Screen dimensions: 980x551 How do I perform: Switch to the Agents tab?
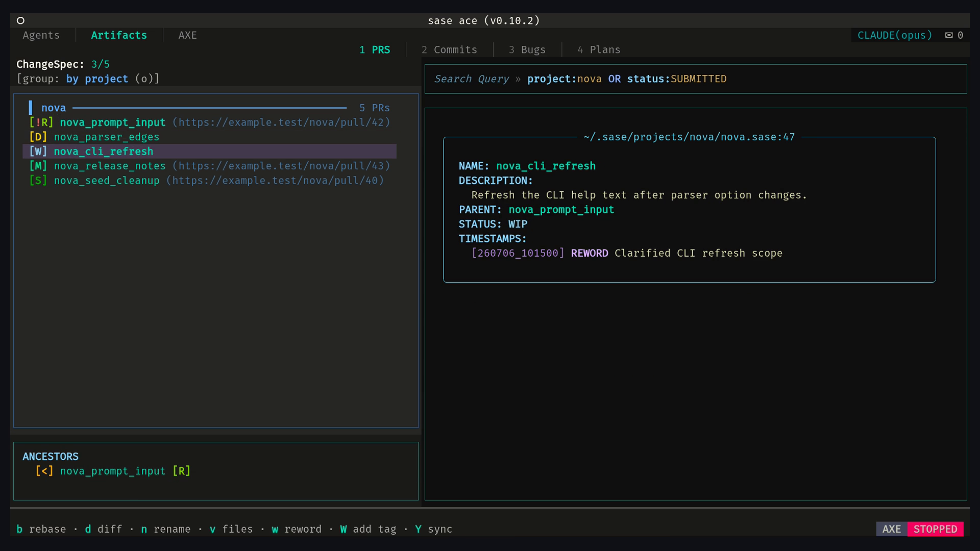(x=41, y=35)
